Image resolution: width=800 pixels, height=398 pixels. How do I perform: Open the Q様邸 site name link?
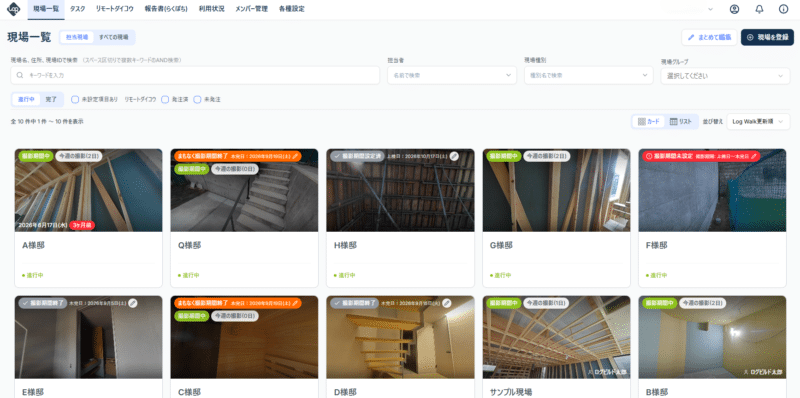[189, 245]
